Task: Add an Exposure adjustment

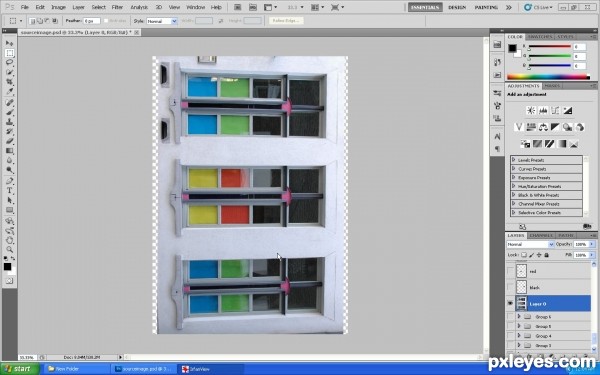Action: tap(567, 111)
